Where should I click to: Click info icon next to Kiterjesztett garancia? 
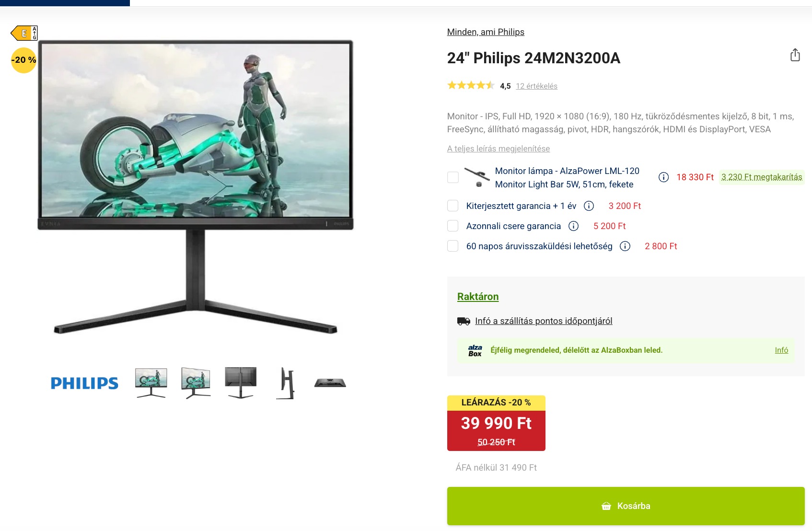coord(589,206)
